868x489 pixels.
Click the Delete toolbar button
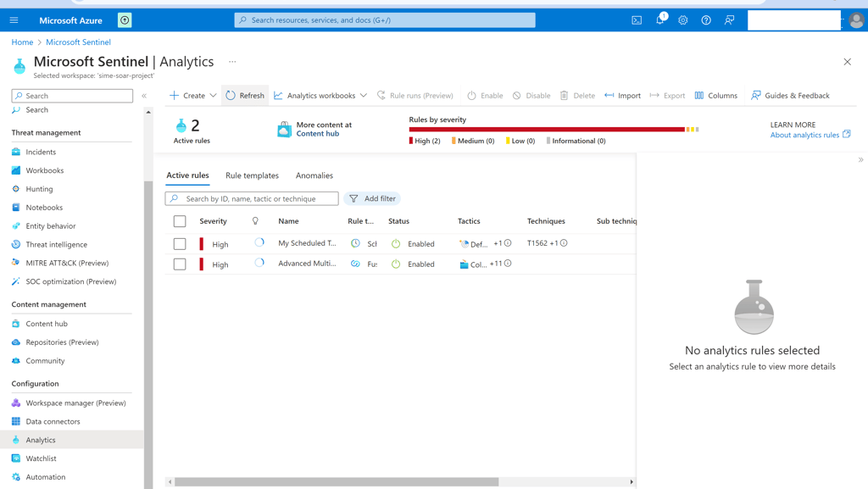coord(577,96)
